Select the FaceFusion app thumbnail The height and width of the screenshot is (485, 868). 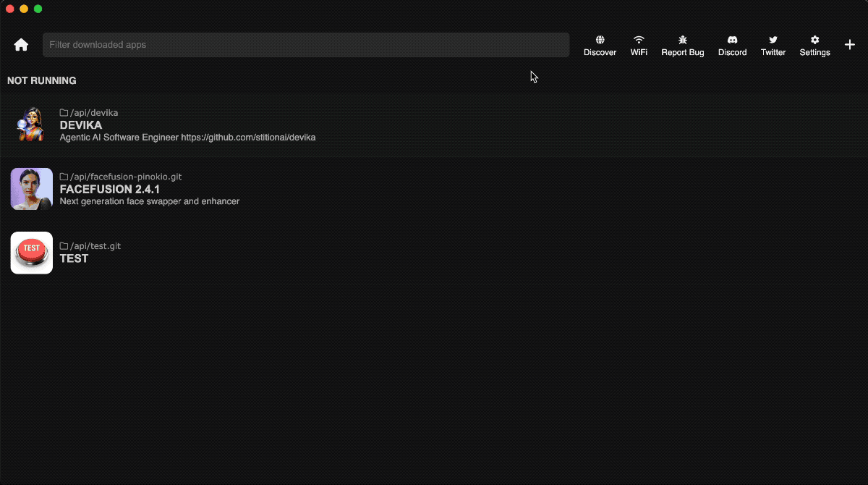coord(31,189)
